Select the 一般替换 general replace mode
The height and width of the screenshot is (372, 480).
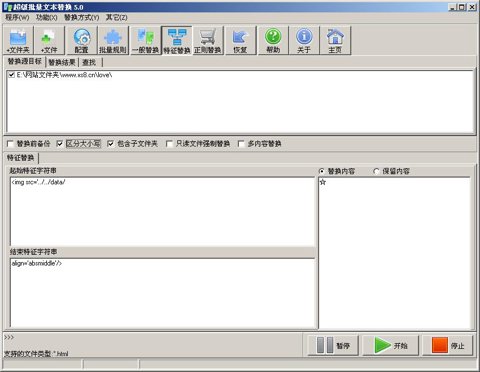tap(145, 41)
